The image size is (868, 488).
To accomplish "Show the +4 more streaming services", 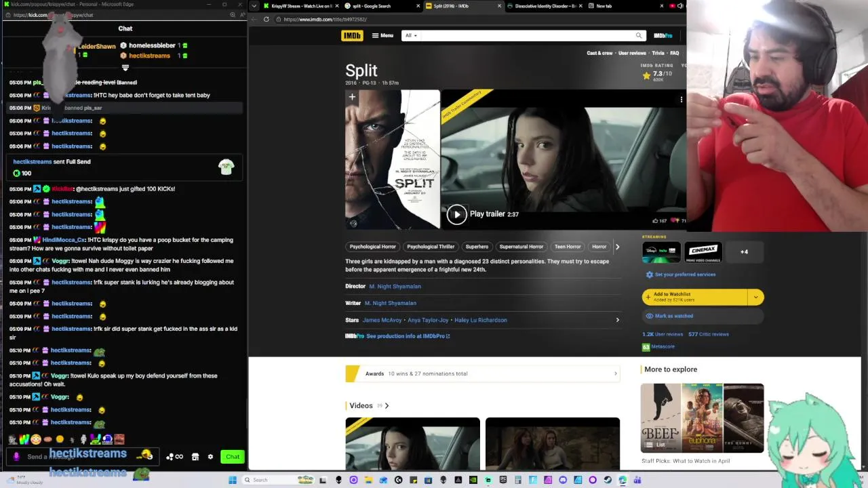I will [x=744, y=251].
